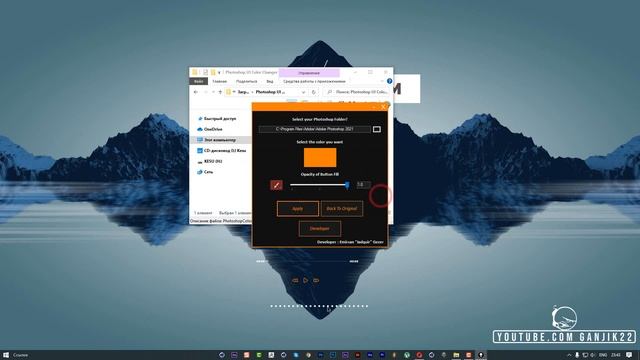Click the Back To Original button
The image size is (640, 360).
pyautogui.click(x=342, y=209)
